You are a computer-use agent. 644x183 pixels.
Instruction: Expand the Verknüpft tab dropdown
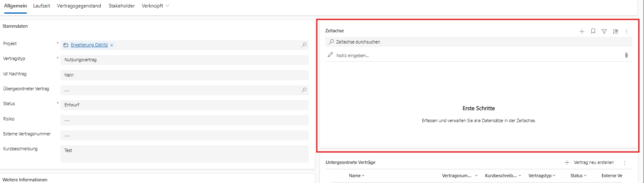click(x=155, y=6)
